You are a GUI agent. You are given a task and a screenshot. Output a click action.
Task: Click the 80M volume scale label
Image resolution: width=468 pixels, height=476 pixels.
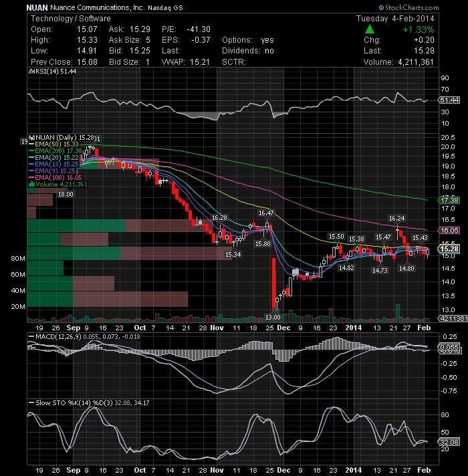click(18, 259)
